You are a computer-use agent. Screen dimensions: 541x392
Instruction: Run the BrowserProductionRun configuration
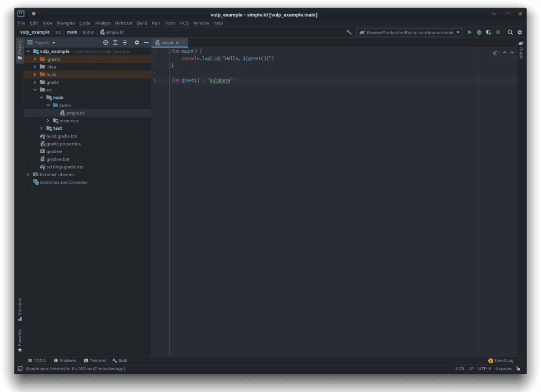[x=469, y=32]
